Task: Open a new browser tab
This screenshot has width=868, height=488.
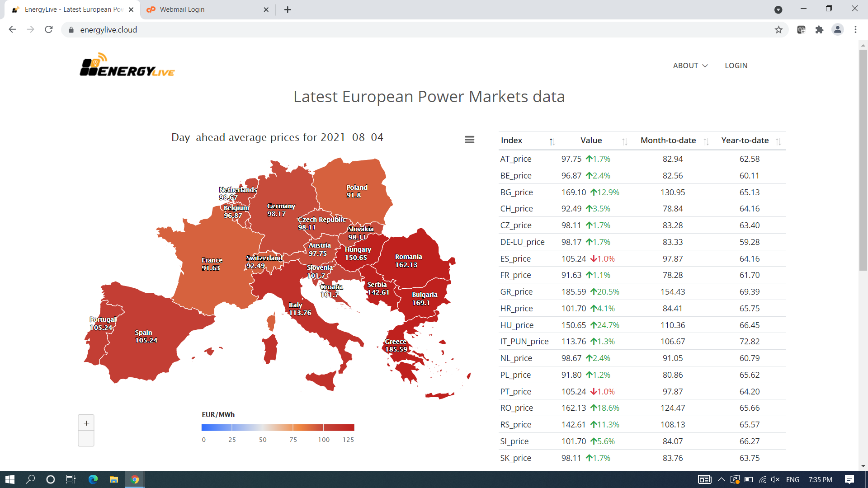Action: tap(288, 9)
